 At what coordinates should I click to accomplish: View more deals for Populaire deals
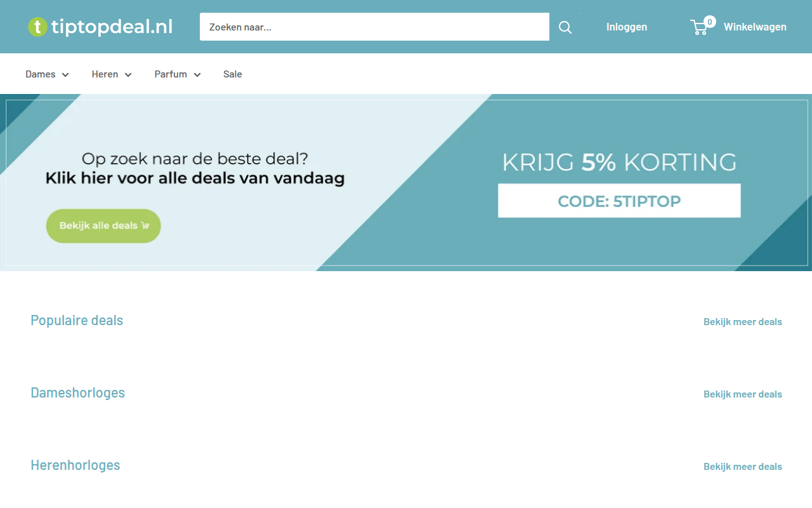click(743, 321)
